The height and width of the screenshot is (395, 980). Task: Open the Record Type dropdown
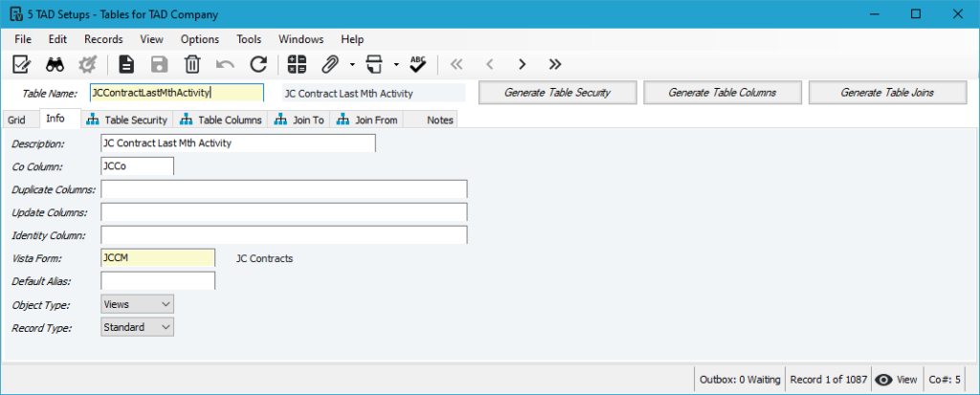(x=137, y=327)
